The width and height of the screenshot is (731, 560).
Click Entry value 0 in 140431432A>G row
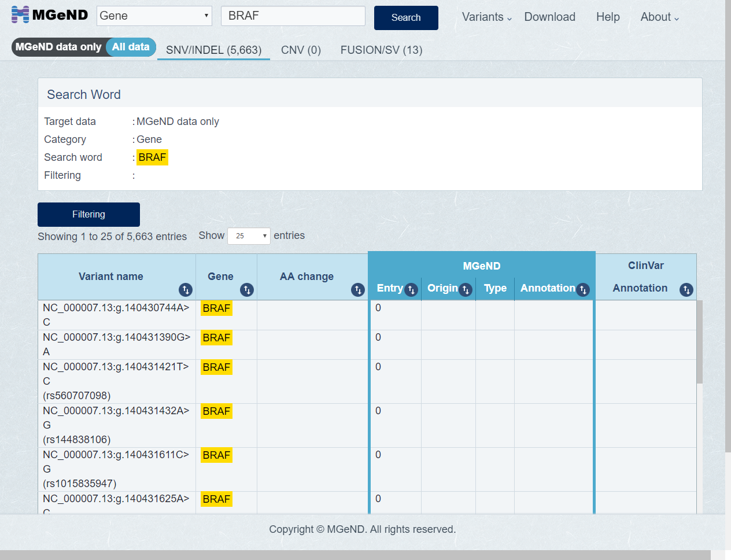coord(378,411)
